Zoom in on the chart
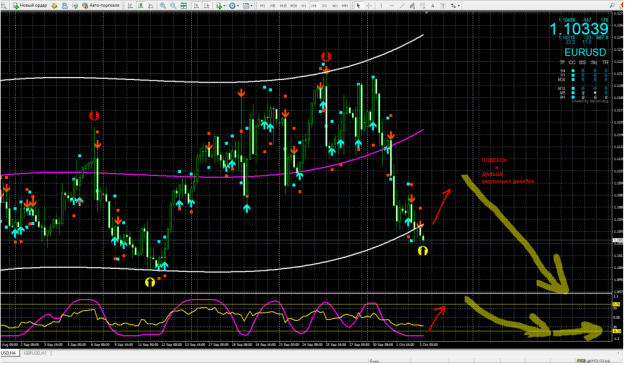625x365 pixels. coord(163,6)
